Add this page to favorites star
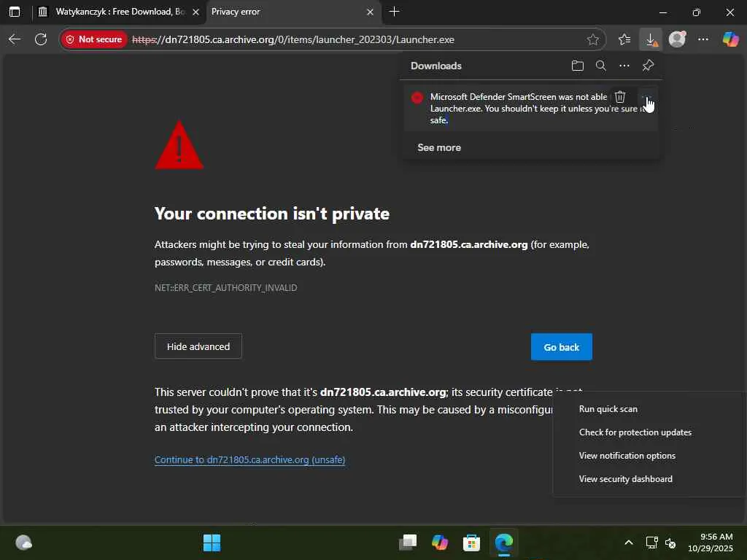Screen dimensions: 747x560 592,39
